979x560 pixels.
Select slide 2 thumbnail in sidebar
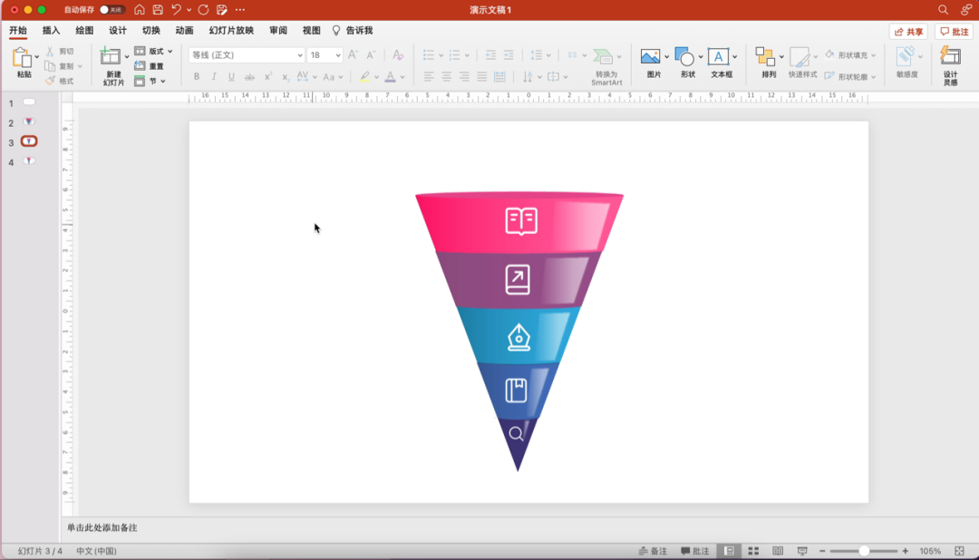pos(29,122)
